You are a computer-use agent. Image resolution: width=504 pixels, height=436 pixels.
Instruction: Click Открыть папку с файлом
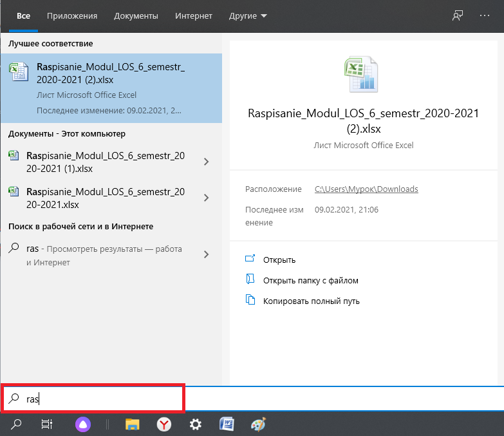click(x=310, y=280)
